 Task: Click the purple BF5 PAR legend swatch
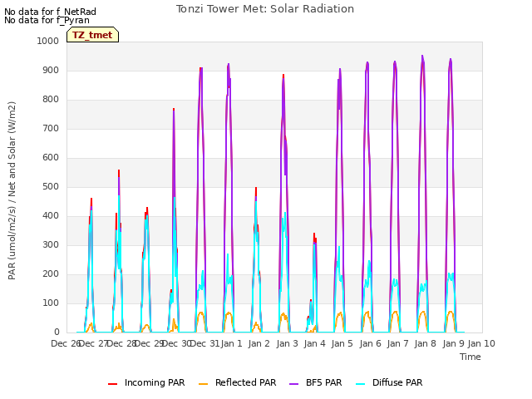click(293, 384)
